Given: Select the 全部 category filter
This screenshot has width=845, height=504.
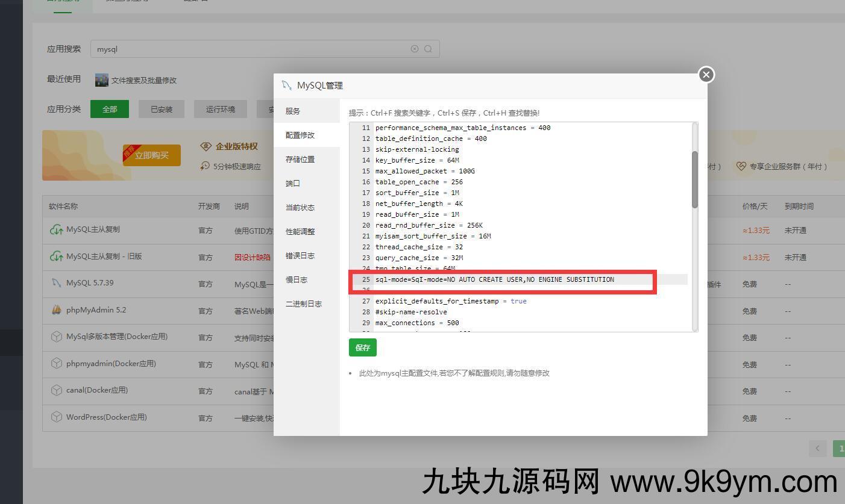Looking at the screenshot, I should 110,109.
